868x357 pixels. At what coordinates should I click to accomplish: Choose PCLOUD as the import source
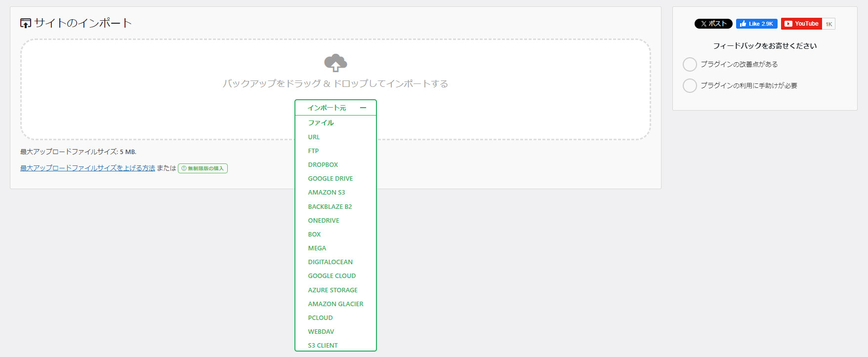[321, 317]
